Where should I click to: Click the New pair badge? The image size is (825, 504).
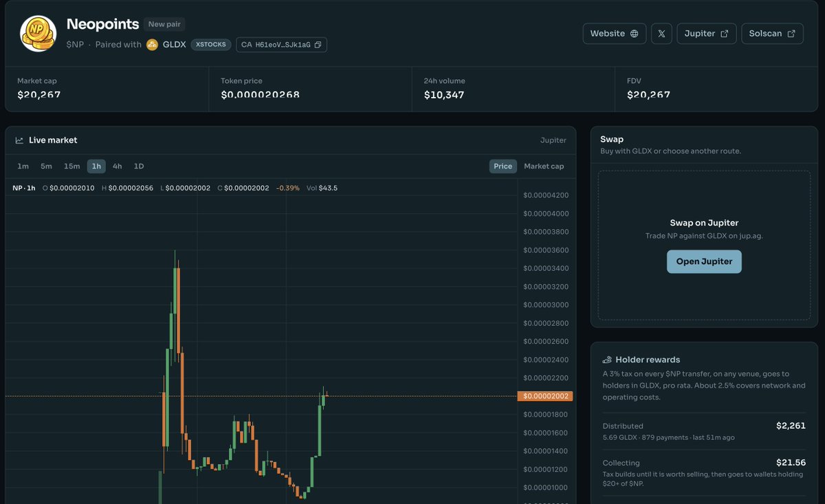tap(164, 24)
